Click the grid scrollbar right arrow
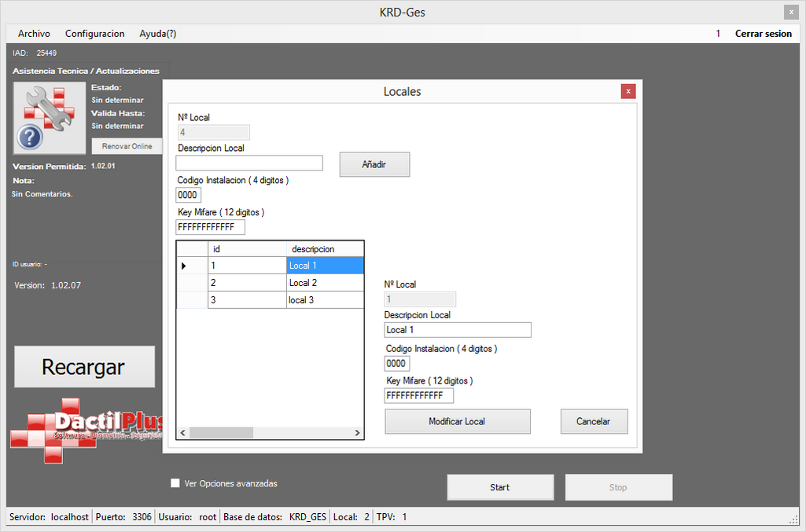806x532 pixels. (357, 433)
